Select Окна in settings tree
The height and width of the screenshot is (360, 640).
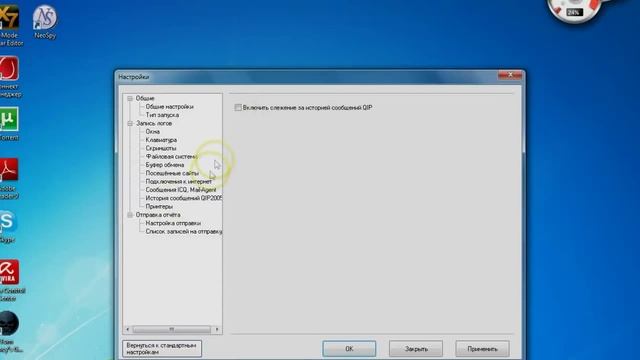(x=153, y=131)
